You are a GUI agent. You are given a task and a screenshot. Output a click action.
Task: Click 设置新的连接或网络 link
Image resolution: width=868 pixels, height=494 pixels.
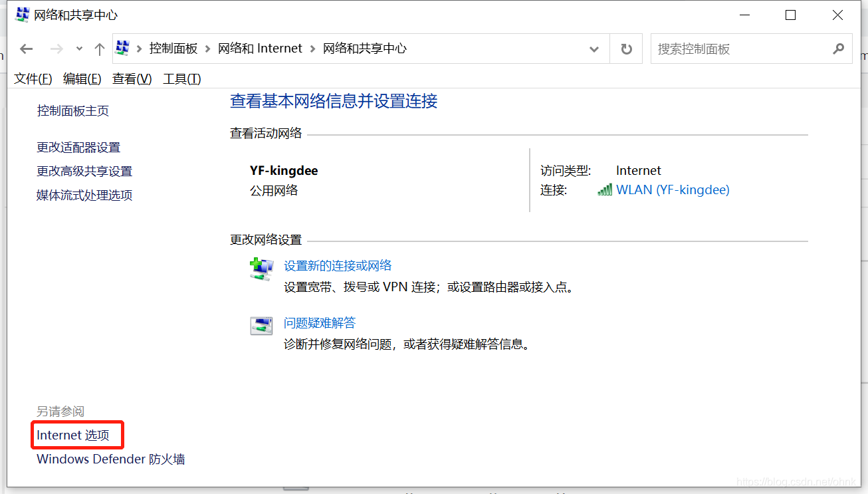(338, 266)
